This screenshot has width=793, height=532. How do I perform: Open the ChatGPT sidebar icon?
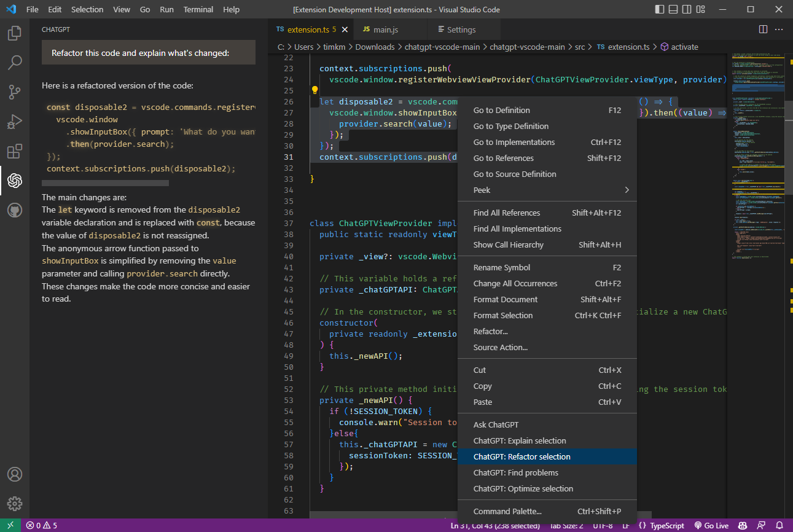click(x=14, y=181)
